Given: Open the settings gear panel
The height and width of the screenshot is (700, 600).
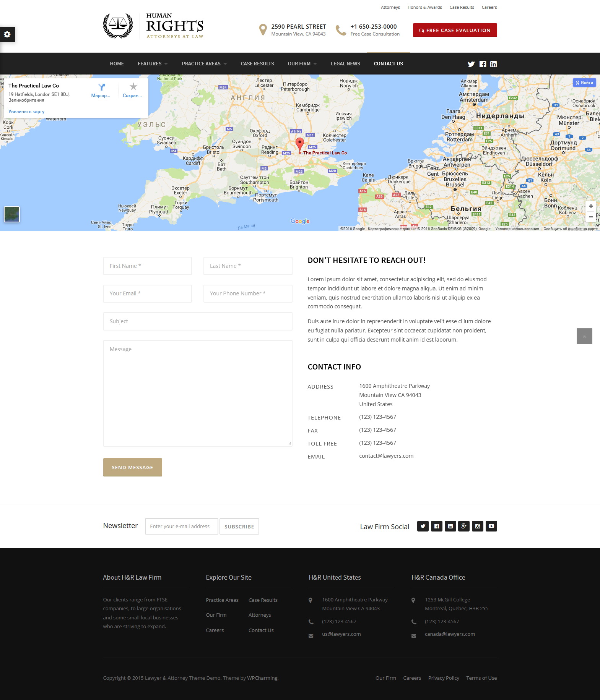Looking at the screenshot, I should (7, 34).
